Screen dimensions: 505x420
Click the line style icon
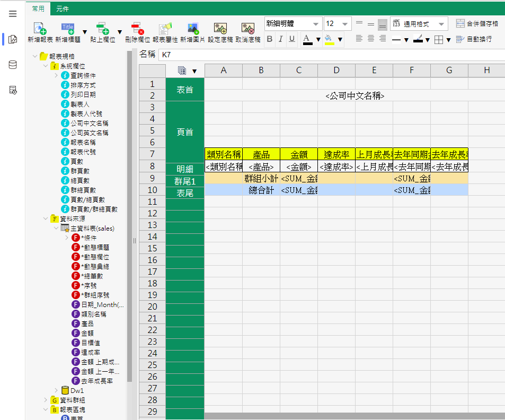pos(396,40)
